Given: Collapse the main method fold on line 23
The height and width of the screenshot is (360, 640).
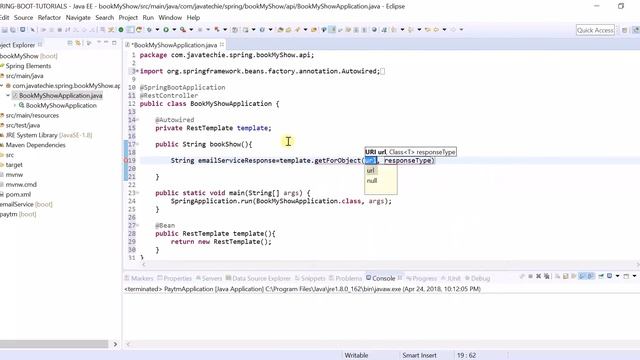Looking at the screenshot, I should coord(138,193).
